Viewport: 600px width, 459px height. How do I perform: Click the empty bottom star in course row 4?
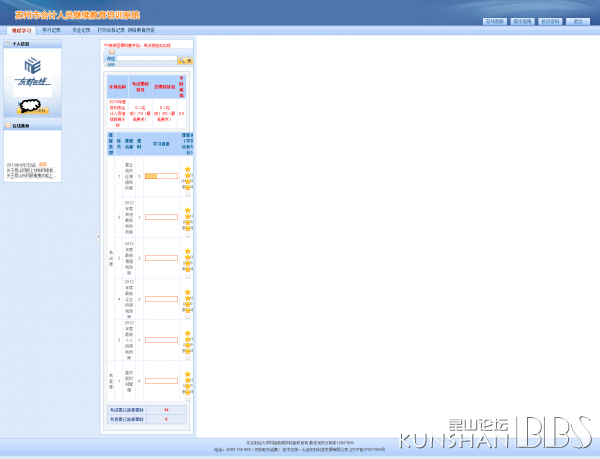[x=188, y=317]
